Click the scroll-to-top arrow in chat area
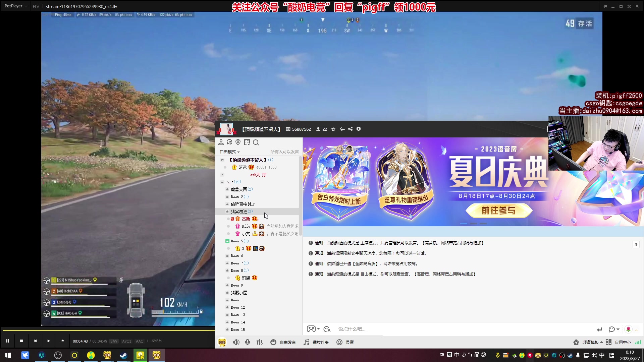The width and height of the screenshot is (644, 362). point(636,244)
